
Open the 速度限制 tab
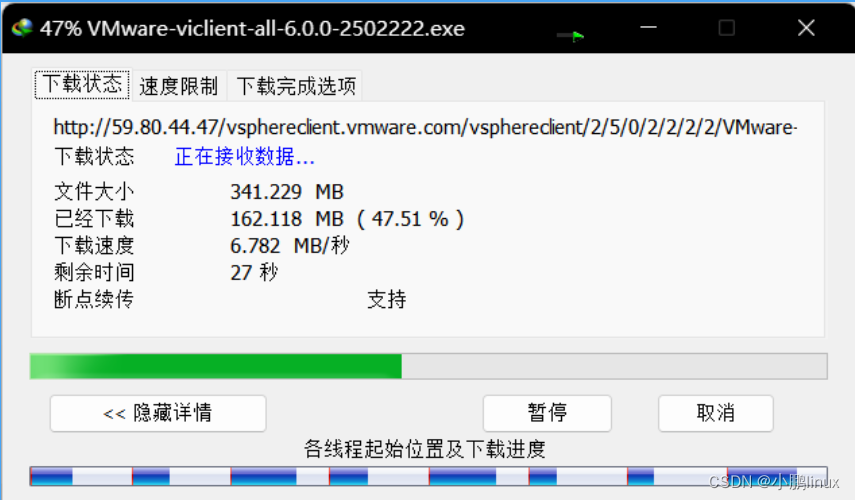(x=178, y=86)
